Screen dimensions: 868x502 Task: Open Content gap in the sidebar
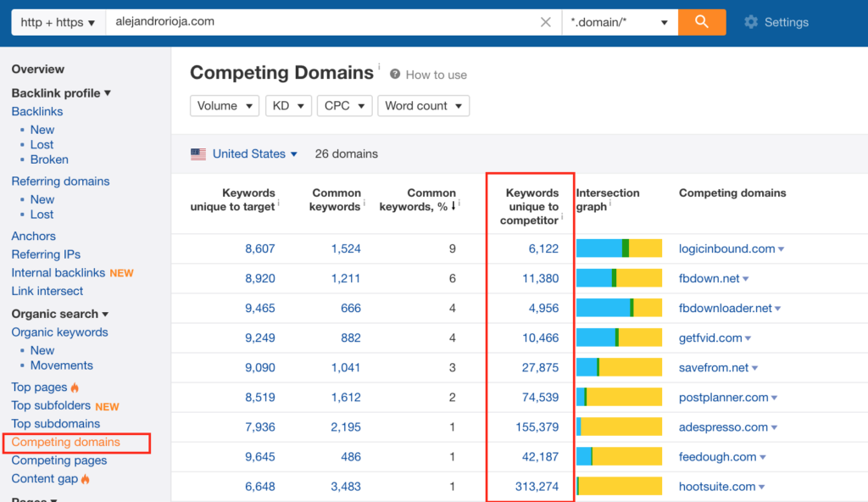tap(44, 479)
